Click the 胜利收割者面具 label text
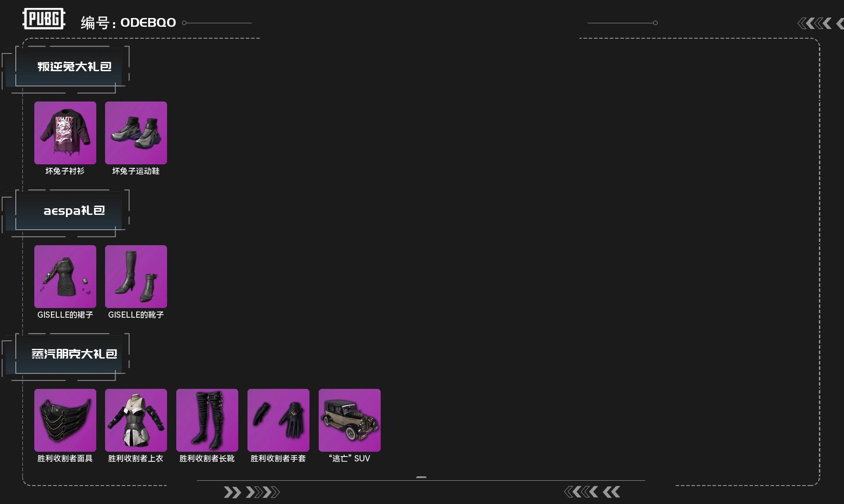The image size is (844, 504). 65,458
